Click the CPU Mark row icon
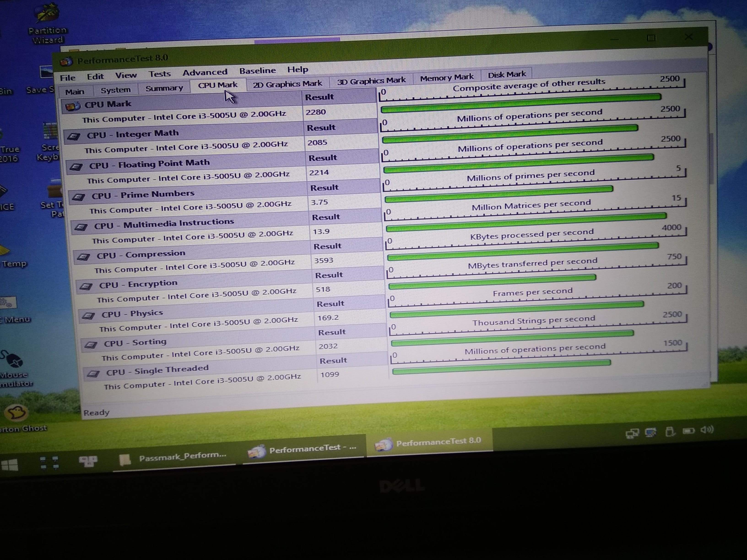This screenshot has width=747, height=560. pos(73,107)
